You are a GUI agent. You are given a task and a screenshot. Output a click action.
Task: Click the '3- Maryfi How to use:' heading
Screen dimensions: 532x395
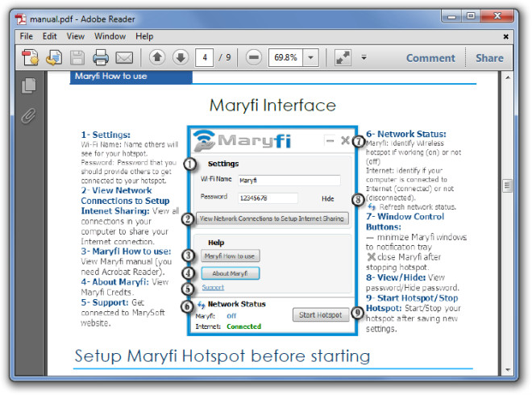(126, 252)
